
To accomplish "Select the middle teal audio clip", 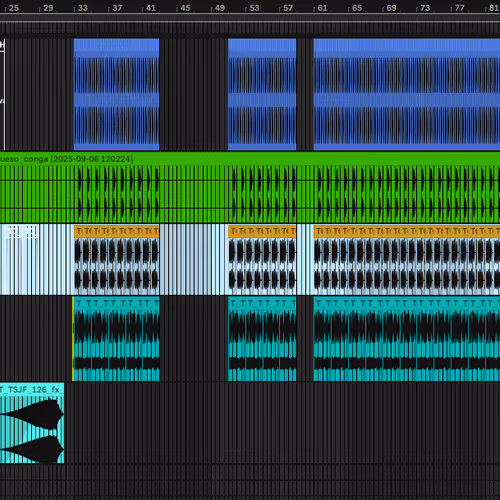I will pos(262,339).
